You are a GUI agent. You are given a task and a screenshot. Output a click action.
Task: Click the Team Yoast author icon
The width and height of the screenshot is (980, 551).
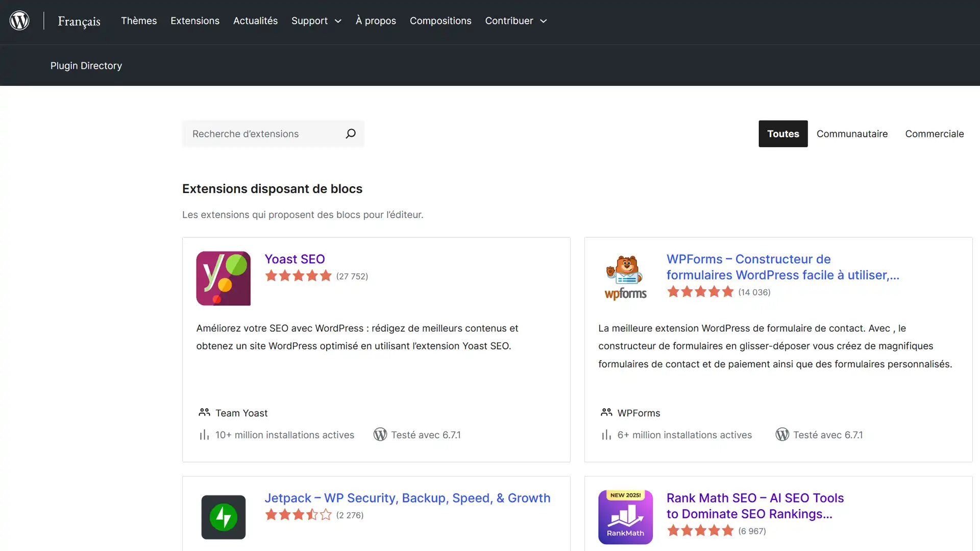(x=204, y=412)
